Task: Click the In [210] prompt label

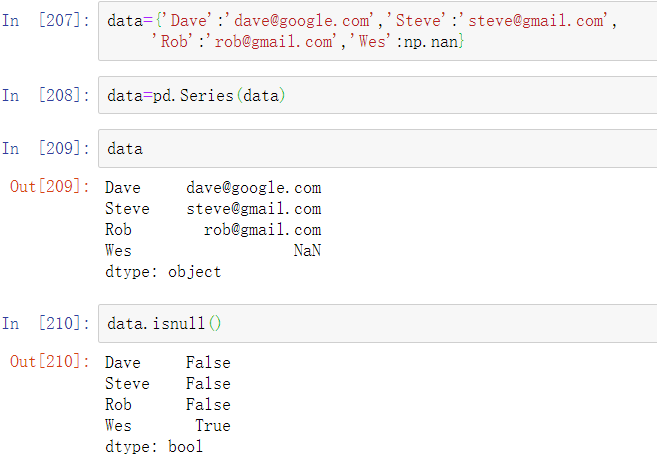Action: coord(46,324)
